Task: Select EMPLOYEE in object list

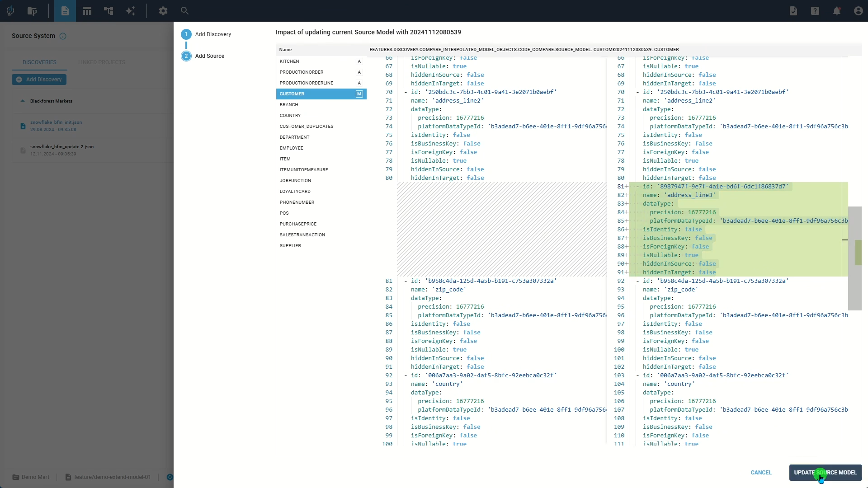Action: coord(321,148)
